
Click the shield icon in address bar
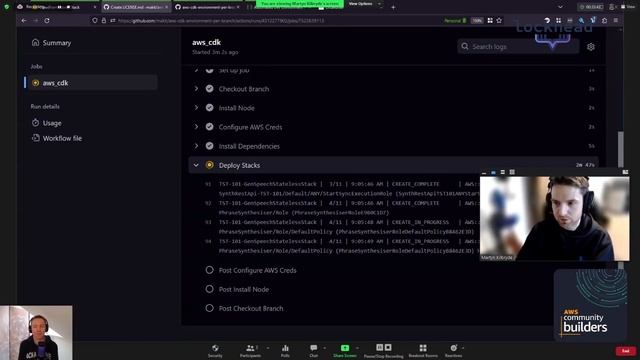pyautogui.click(x=95, y=20)
